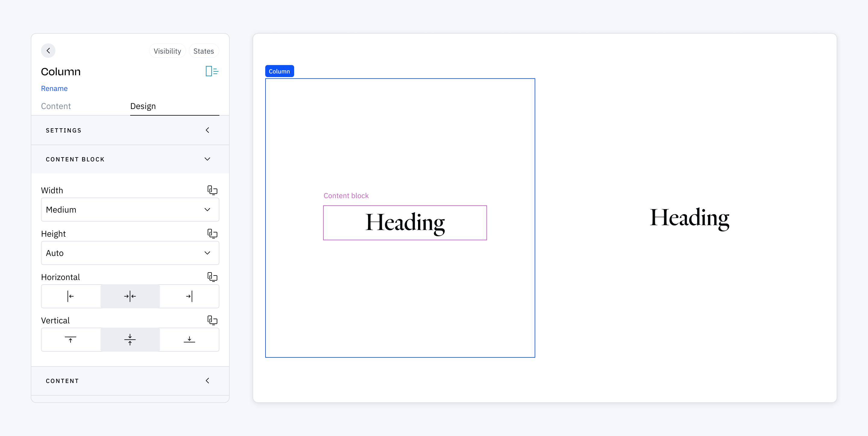Click the responsive breakpoint icon next to Width
Screen dimensions: 868x436
click(x=213, y=190)
